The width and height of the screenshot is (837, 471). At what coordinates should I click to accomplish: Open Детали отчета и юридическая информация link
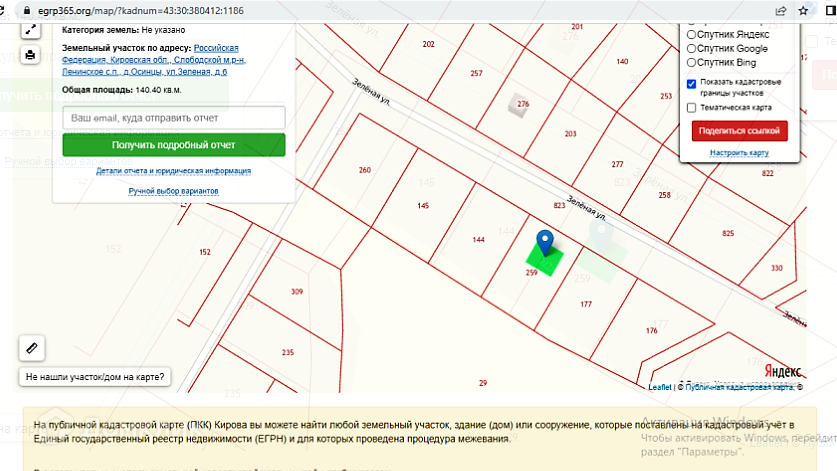pos(173,171)
